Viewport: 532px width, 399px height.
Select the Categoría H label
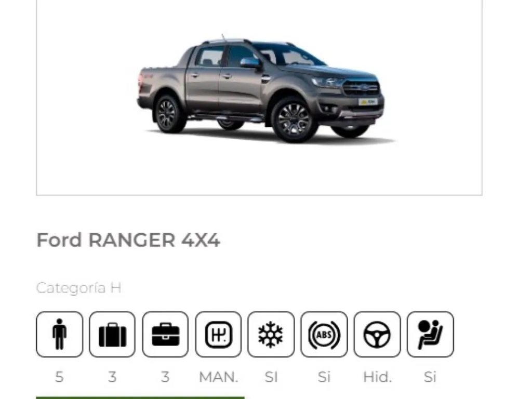pyautogui.click(x=79, y=288)
